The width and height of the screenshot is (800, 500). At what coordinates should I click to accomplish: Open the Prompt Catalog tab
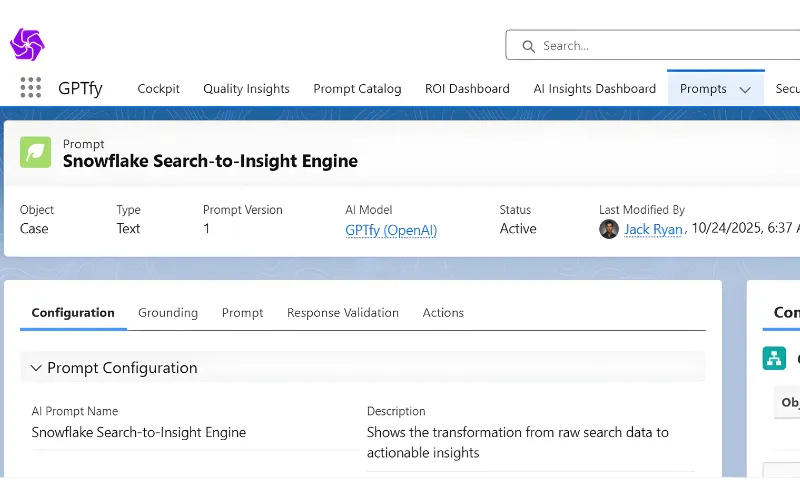tap(357, 89)
